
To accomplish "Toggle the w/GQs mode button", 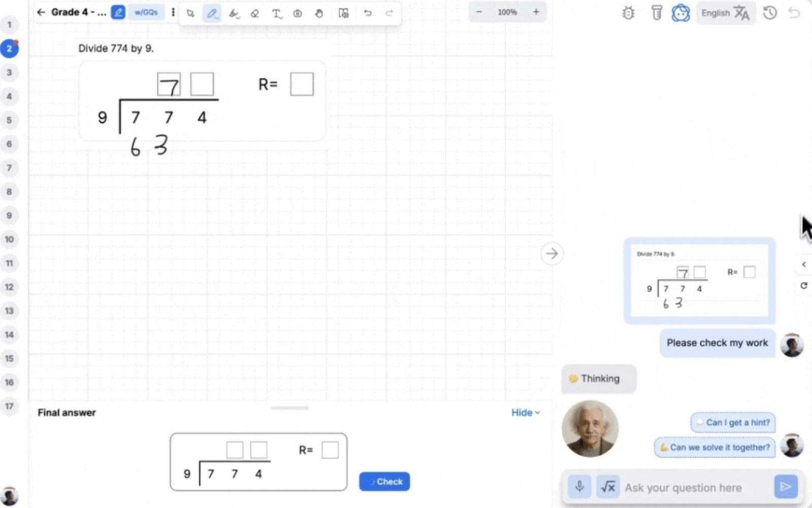I will [x=146, y=12].
